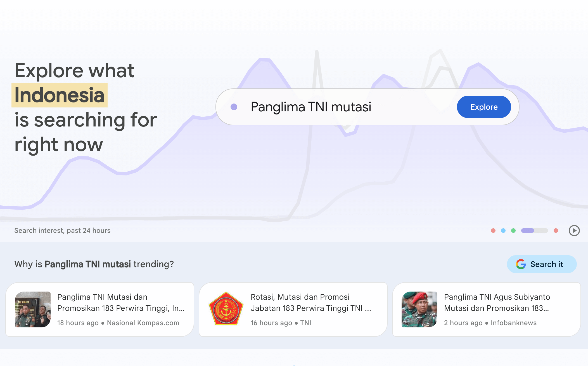The image size is (588, 366).
Task: Click the highlighted Indonesia country selector
Action: click(59, 95)
